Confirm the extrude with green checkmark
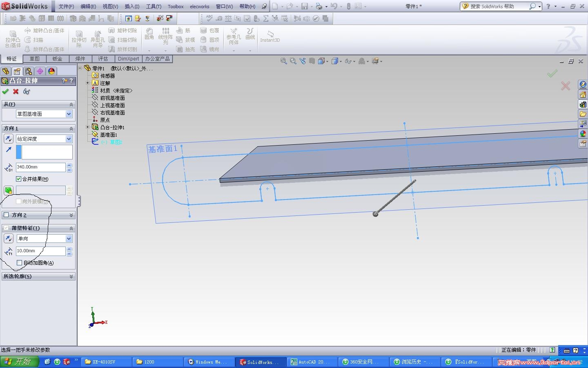The height and width of the screenshot is (368, 588). [x=5, y=92]
